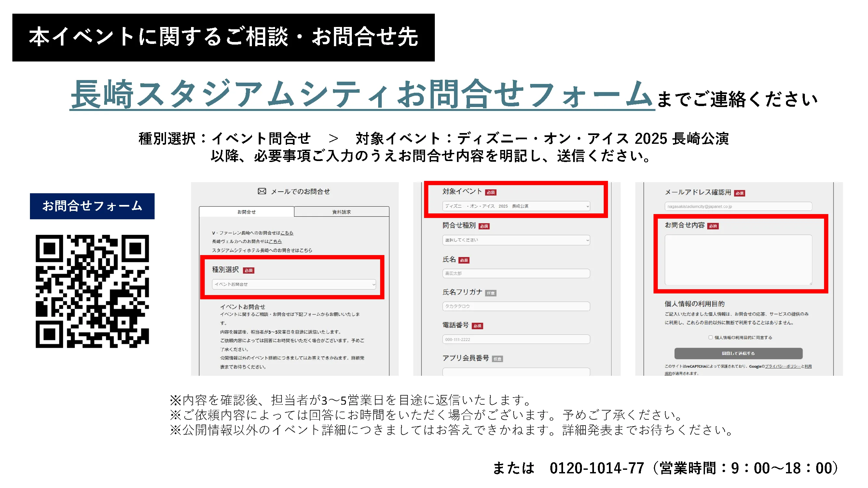This screenshot has width=868, height=488.
Task: Open the 種別選択 dropdown showing イベントお問合せ
Action: point(294,284)
